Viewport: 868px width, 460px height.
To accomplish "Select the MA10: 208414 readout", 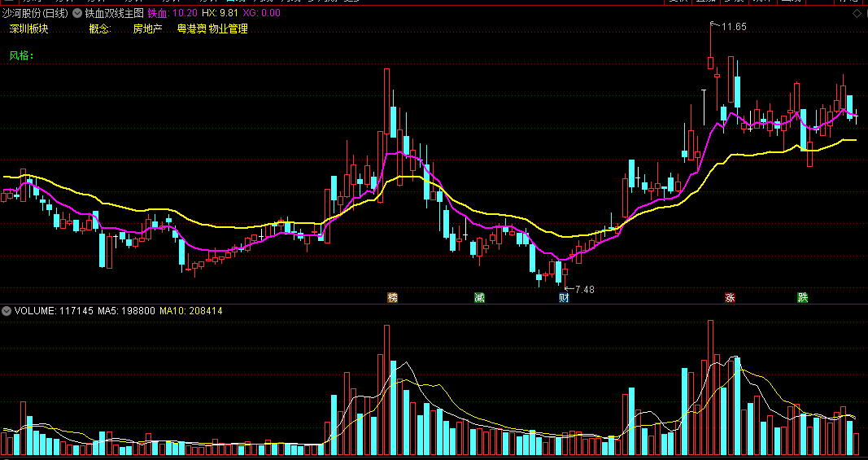I will pyautogui.click(x=191, y=311).
